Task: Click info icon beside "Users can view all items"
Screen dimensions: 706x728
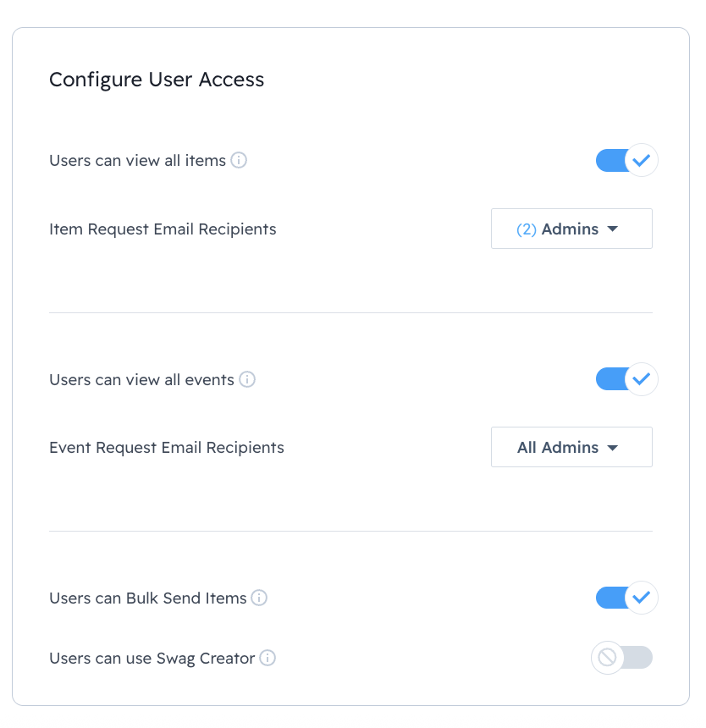Action: coord(239,160)
